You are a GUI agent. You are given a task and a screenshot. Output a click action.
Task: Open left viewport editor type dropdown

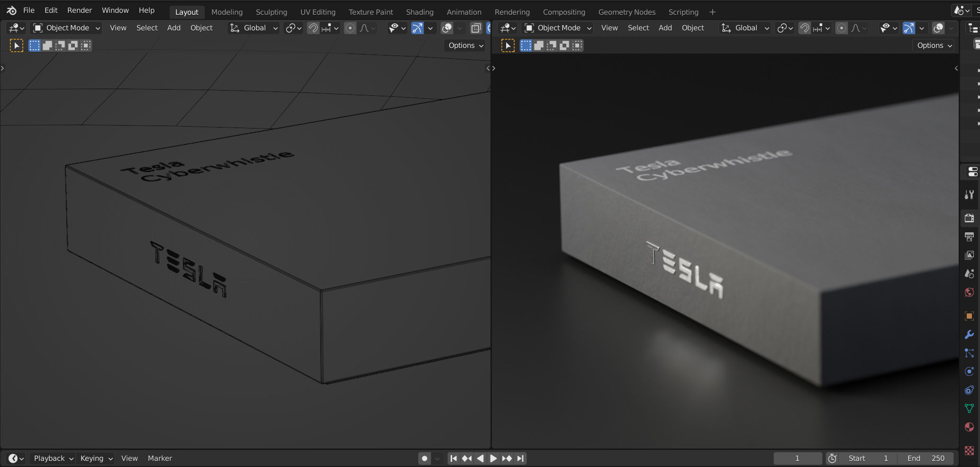(x=17, y=28)
